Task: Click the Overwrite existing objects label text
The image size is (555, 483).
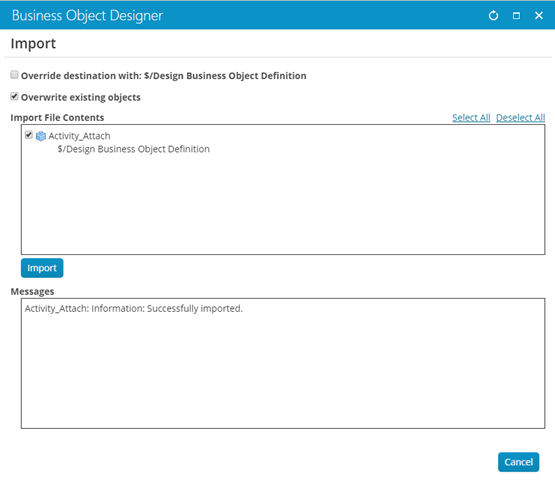Action: (x=81, y=97)
